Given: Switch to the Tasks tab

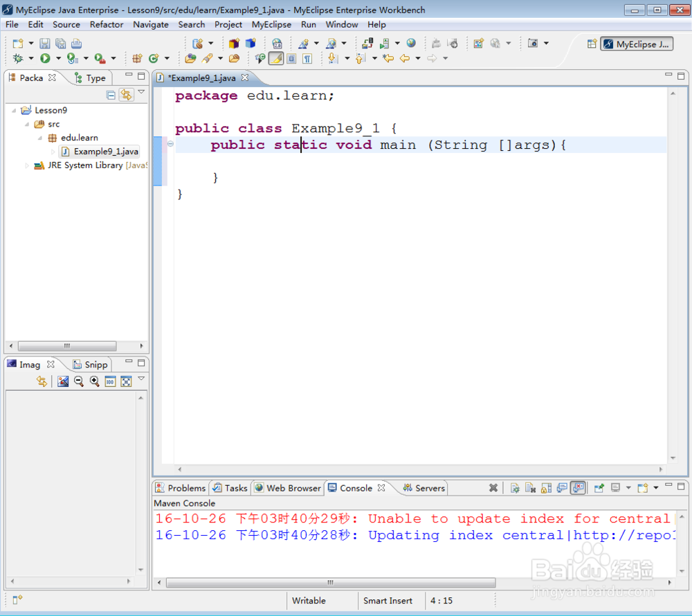Looking at the screenshot, I should (230, 488).
